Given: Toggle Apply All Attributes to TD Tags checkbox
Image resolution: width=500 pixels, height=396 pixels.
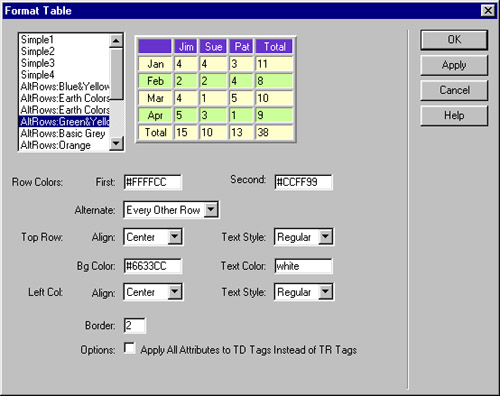Looking at the screenshot, I should [x=129, y=348].
